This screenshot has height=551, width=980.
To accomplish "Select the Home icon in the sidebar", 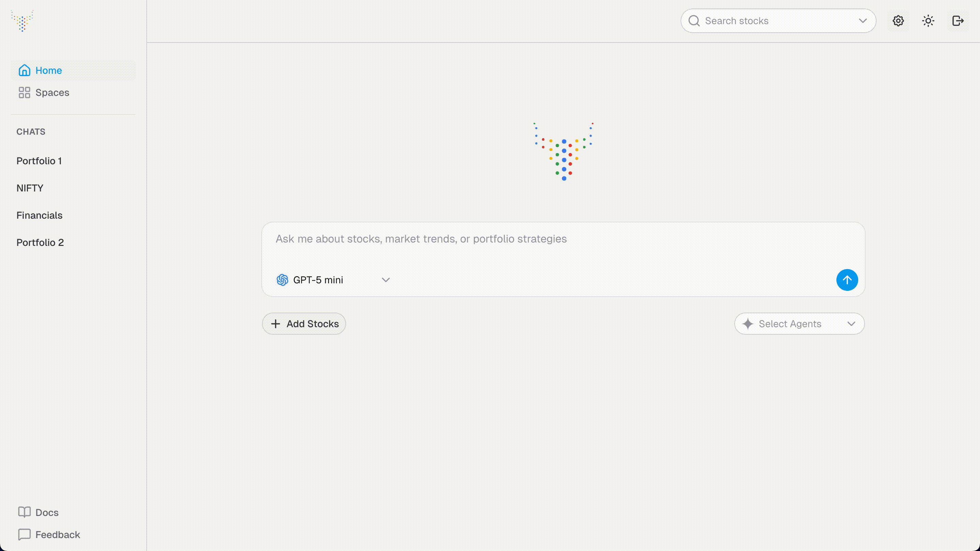I will click(24, 70).
